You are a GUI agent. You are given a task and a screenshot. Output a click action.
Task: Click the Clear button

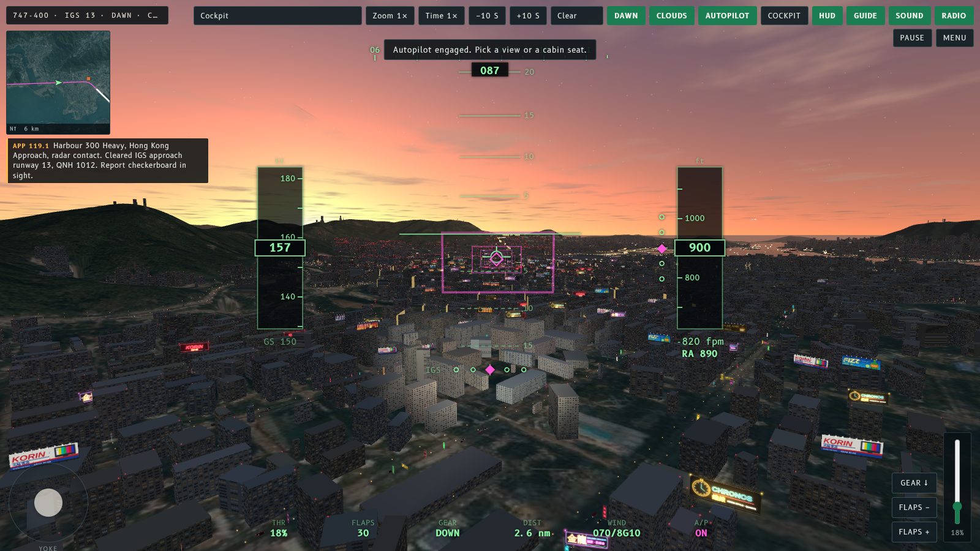point(576,16)
